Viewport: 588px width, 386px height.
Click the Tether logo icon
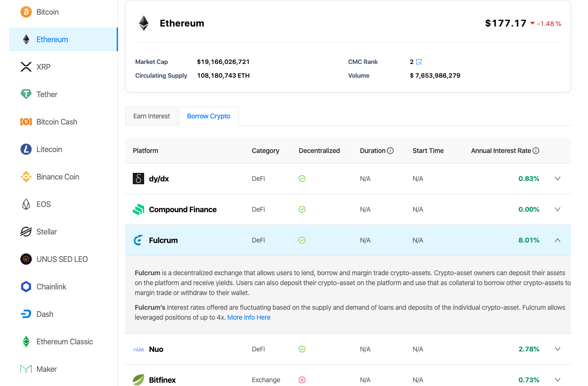point(26,94)
